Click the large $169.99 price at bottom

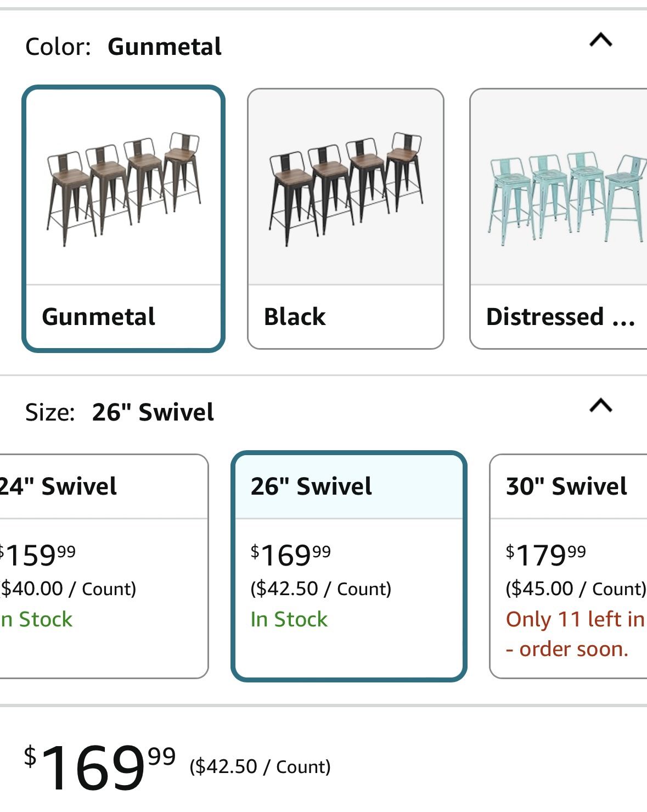[100, 766]
